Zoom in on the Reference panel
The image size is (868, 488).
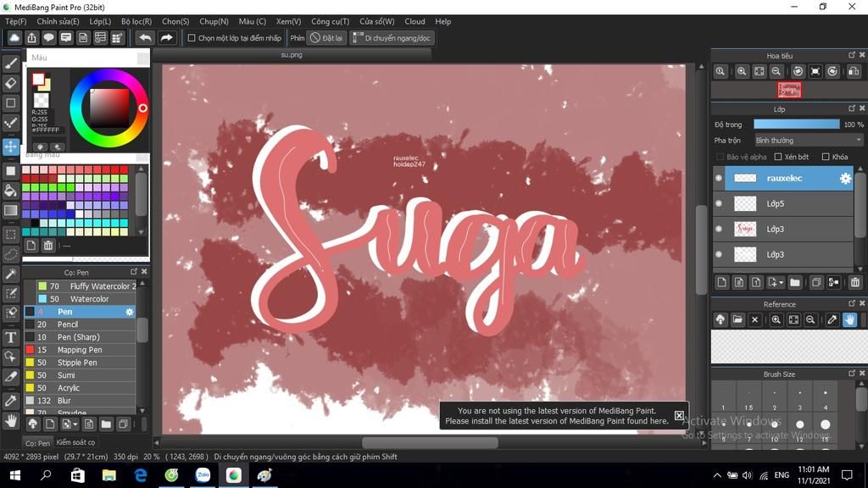[776, 319]
